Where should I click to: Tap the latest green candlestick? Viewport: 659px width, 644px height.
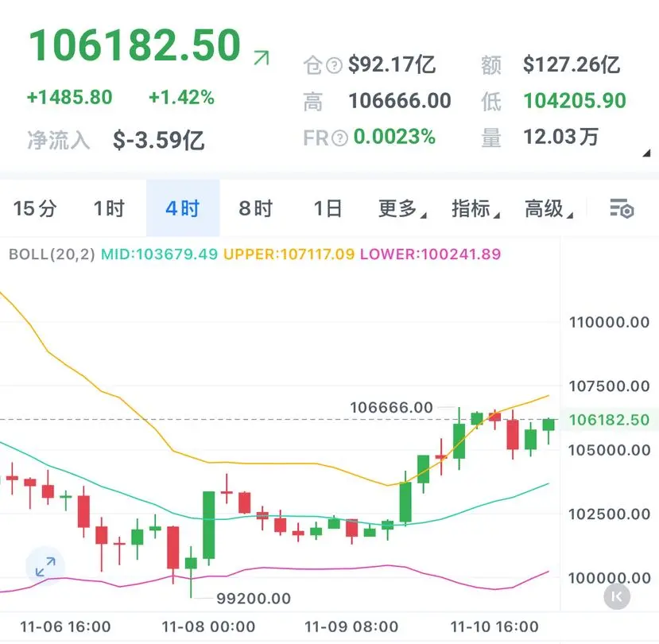pos(549,425)
